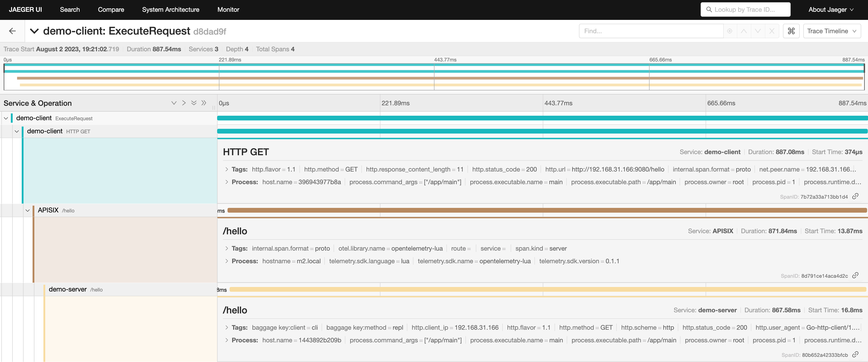Collapse the APISIX /hello child spans
868x362 pixels.
pos(28,210)
